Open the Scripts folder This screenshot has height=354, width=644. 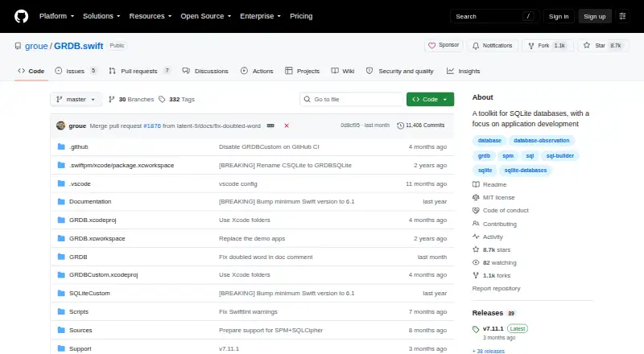click(x=78, y=311)
